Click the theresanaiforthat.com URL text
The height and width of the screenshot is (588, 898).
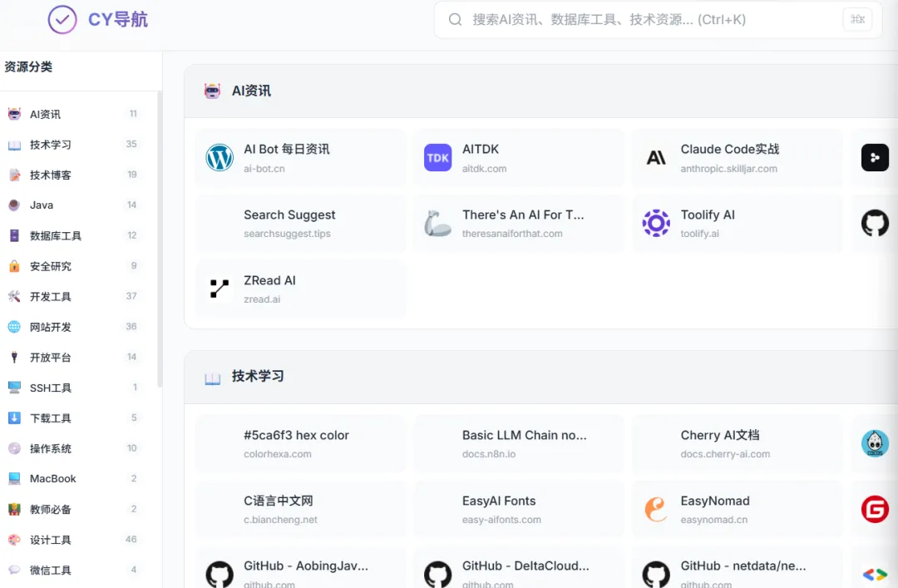pyautogui.click(x=512, y=234)
